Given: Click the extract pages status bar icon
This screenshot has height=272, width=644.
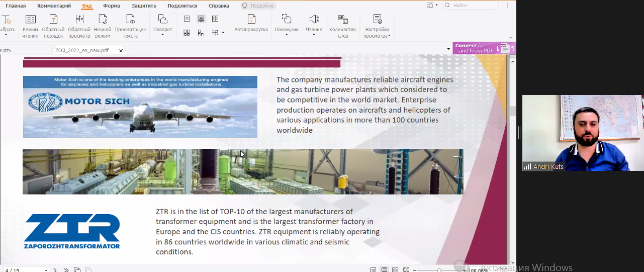Looking at the screenshot, I should (77, 270).
